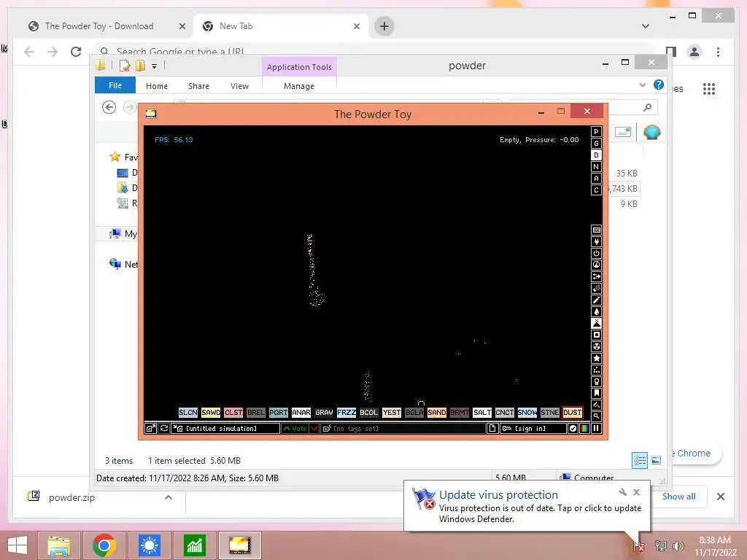Viewport: 747px width, 560px height.
Task: Click the volume icon in system tray
Action: point(678,546)
